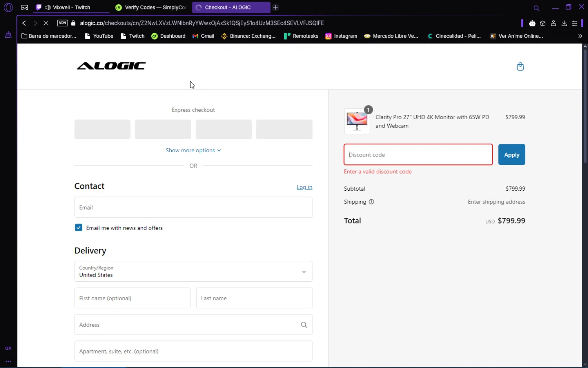
Task: Open the Dashboard bookmark
Action: click(x=169, y=36)
